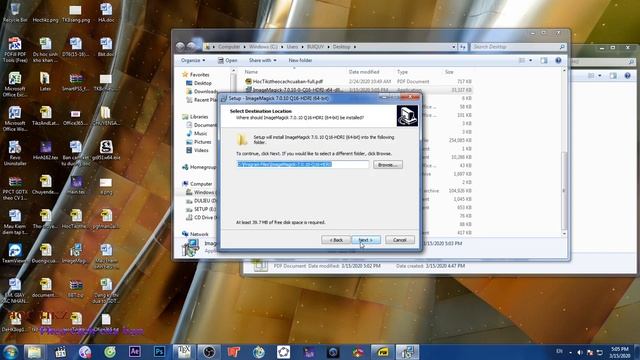Go back in the Desktop Explorer window
640x360 pixels.
tap(180, 47)
